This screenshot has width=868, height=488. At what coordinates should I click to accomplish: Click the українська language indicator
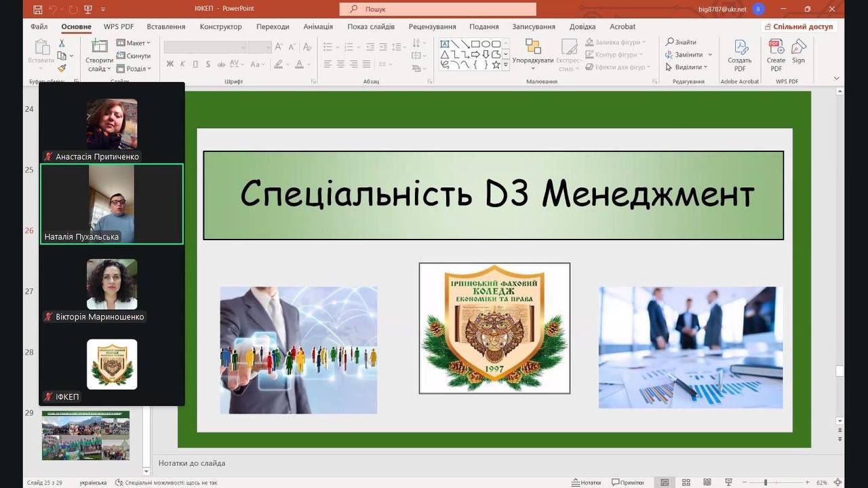point(93,483)
